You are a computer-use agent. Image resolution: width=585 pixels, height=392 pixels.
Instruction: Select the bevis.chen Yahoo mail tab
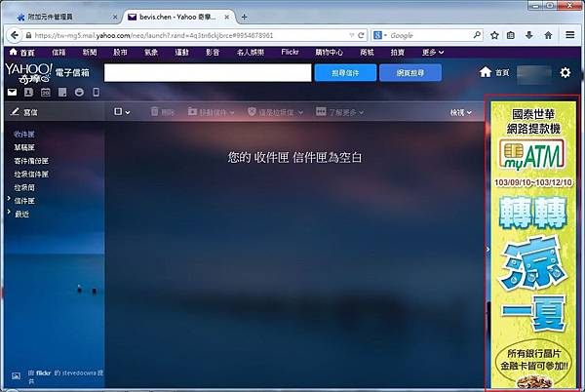coord(177,17)
